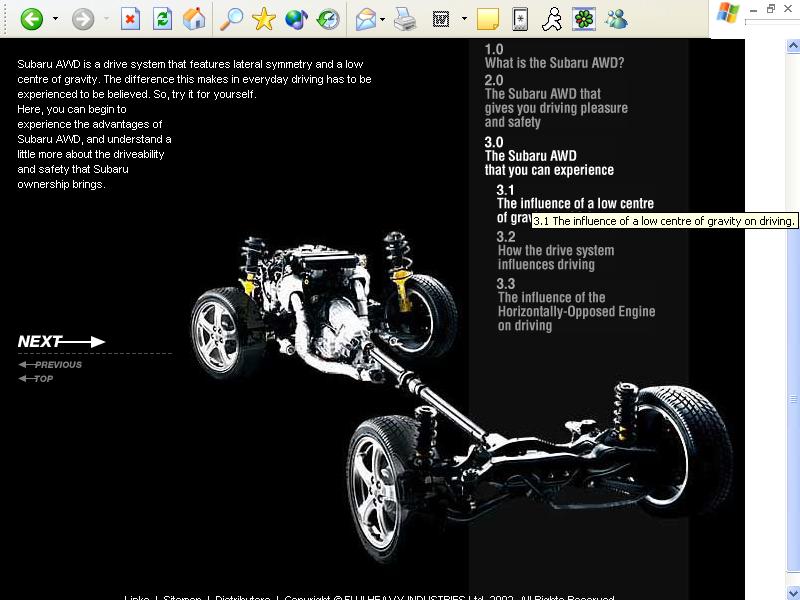The width and height of the screenshot is (800, 600).
Task: Open the Favorites star panel
Action: pos(263,19)
